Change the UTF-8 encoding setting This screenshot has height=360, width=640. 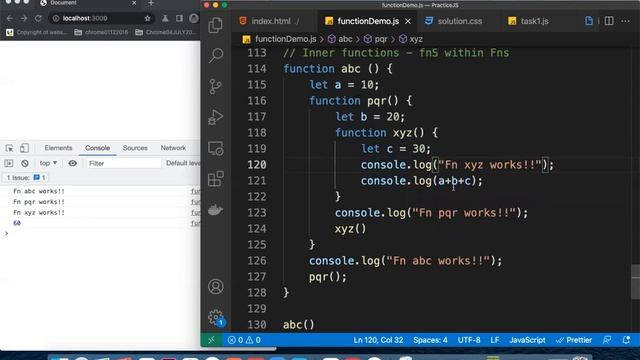pos(469,340)
